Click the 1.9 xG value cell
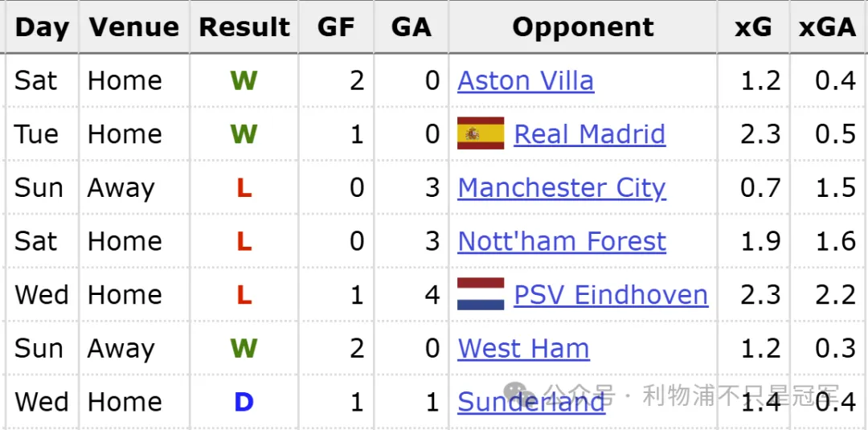The image size is (868, 430). point(760,241)
